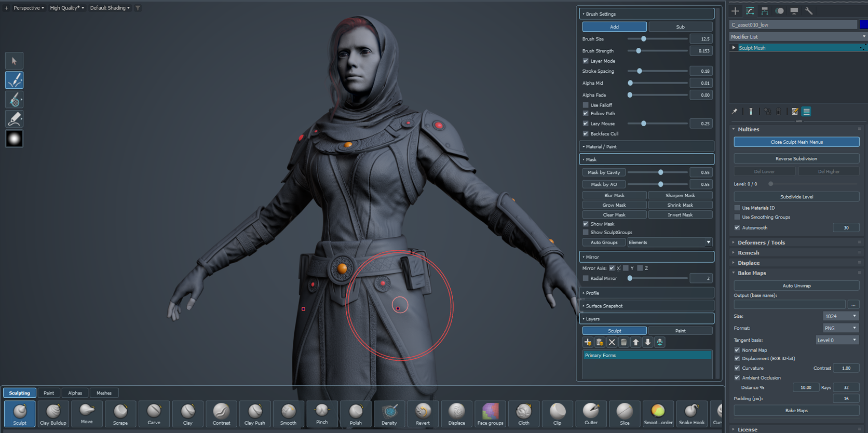Open the bake Size 1024 dropdown

point(841,316)
